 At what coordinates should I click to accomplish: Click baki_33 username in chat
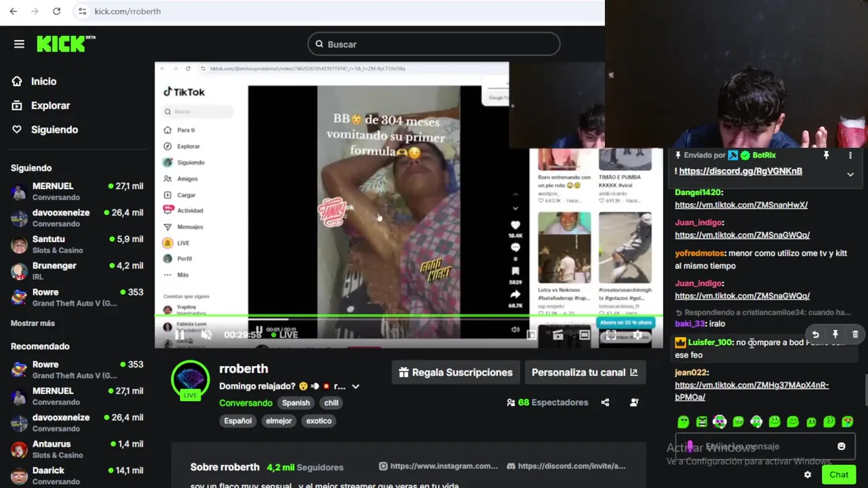[690, 324]
